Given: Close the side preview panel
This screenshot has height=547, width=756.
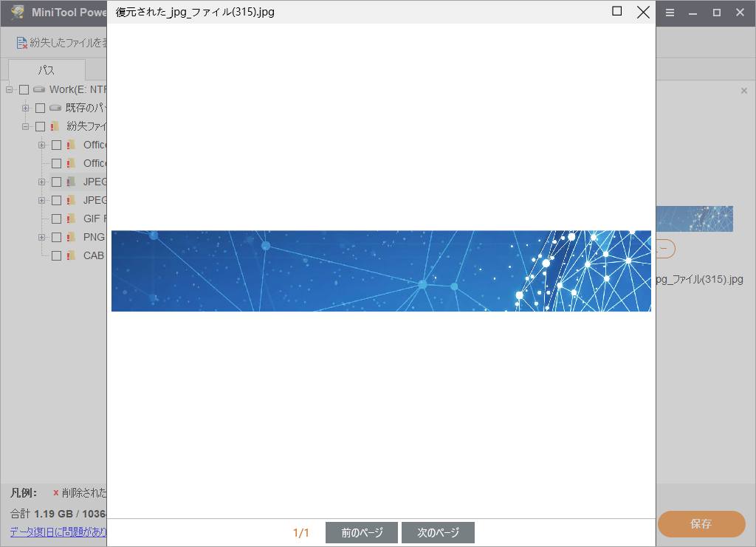Looking at the screenshot, I should point(743,91).
